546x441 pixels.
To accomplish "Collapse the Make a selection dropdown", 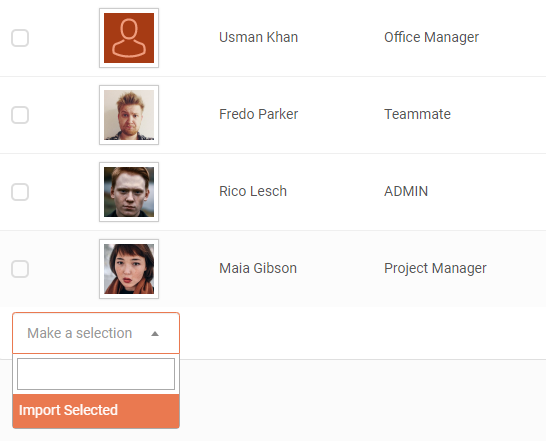I will [96, 333].
